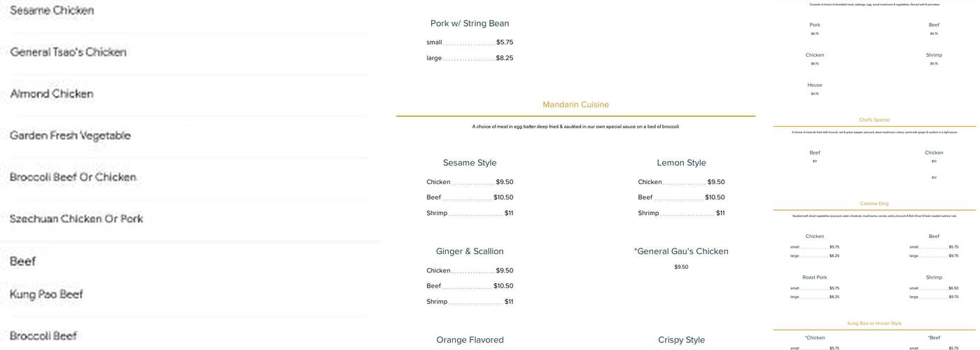Open the Mandarin Cuisine section heading
Screen dimensions: 980x350
coord(575,105)
